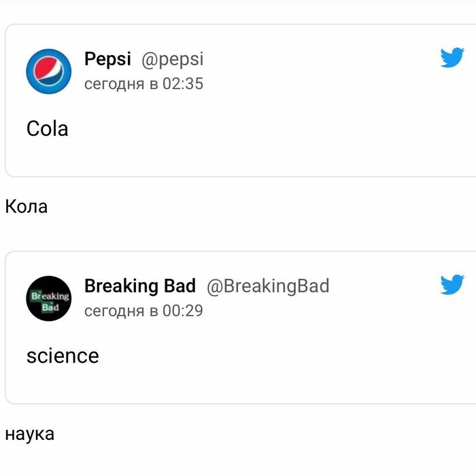Click the Pepsi logo avatar
Image resolution: width=476 pixels, height=476 pixels.
48,71
